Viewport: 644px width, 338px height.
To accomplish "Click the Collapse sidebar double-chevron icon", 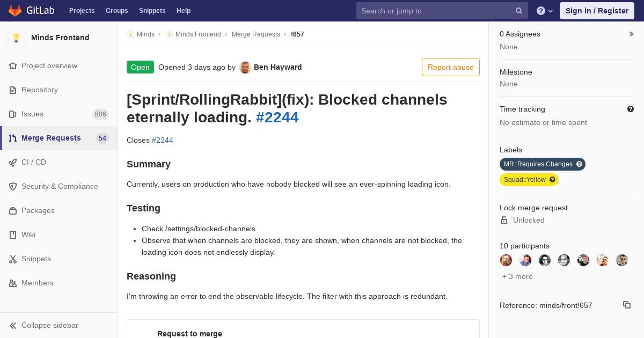I will [x=13, y=325].
